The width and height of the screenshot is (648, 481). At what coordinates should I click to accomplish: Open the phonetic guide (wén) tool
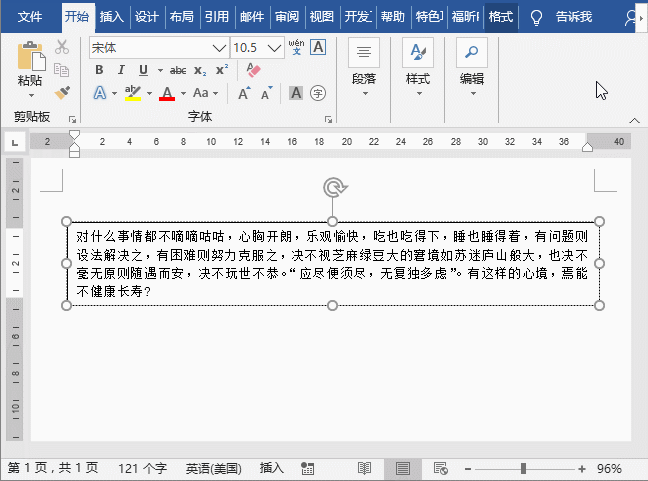coord(296,47)
